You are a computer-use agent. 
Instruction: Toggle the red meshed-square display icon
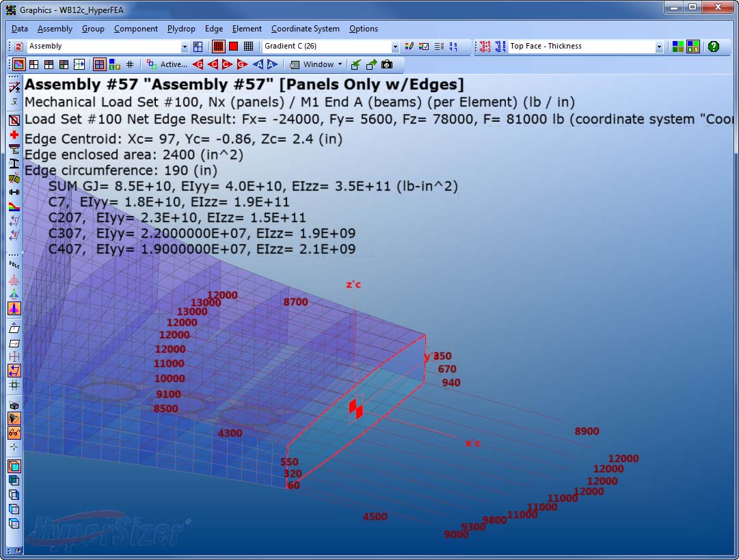pyautogui.click(x=218, y=46)
